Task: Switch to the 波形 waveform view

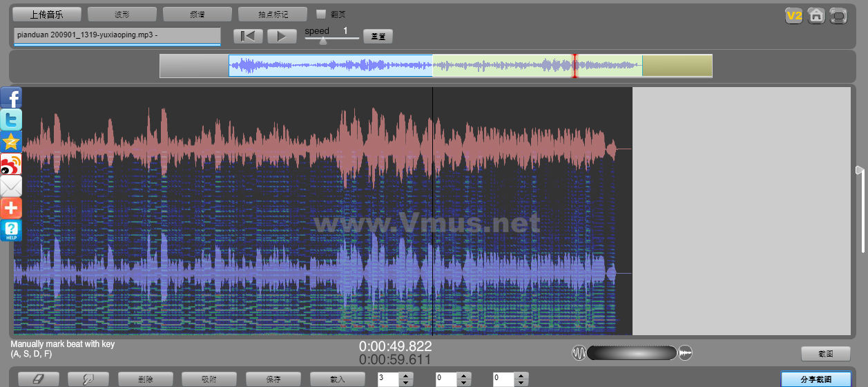Action: tap(122, 14)
